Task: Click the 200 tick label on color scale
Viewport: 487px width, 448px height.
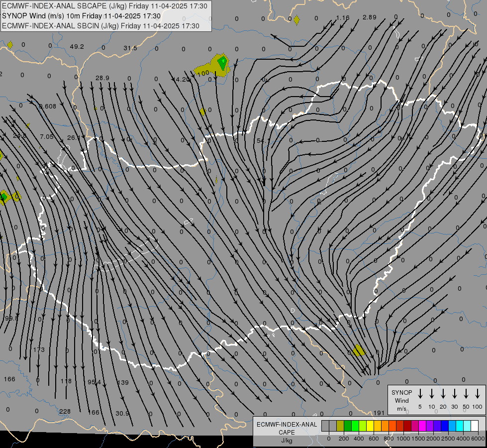Action: point(344,439)
